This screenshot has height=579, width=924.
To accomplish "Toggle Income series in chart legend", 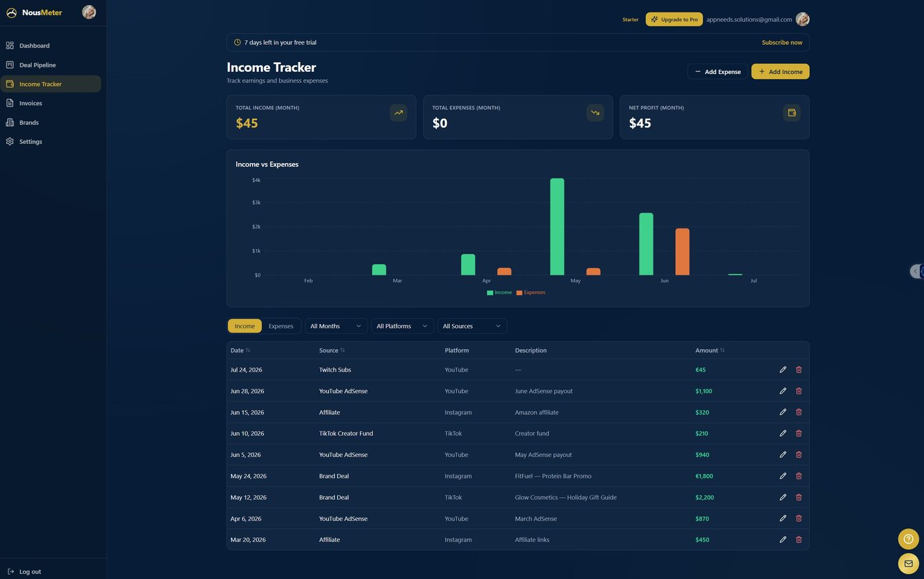I will coord(499,292).
